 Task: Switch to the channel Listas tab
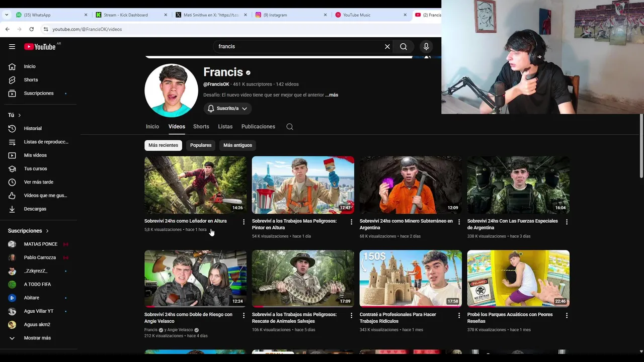225,127
